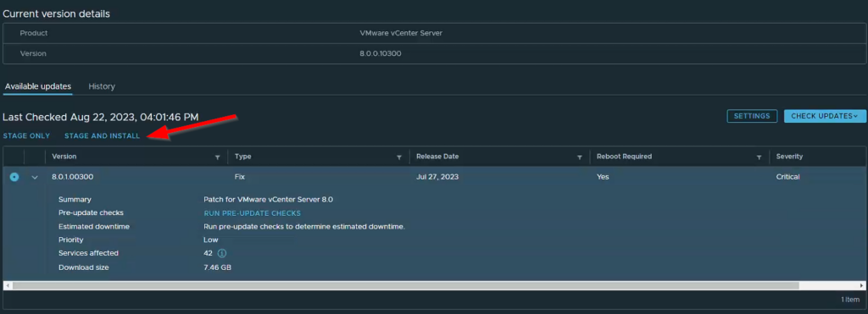868x314 pixels.
Task: Open the Check Updates dropdown
Action: 824,116
